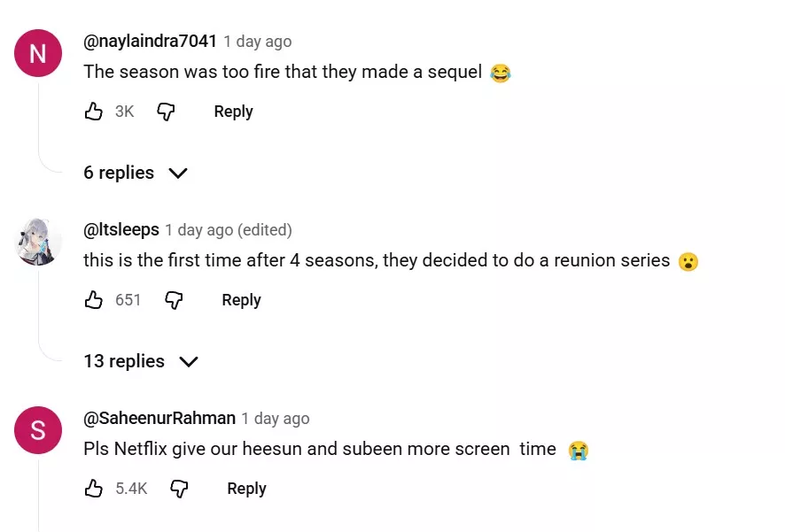Open the @SaheenurRahman channel link
This screenshot has width=785, height=532.
(159, 418)
